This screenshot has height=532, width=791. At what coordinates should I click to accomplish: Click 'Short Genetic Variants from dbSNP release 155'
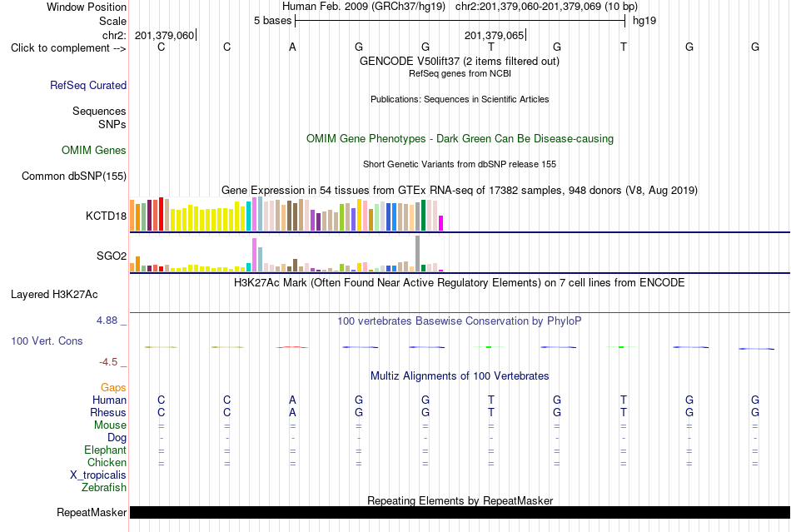pyautogui.click(x=460, y=164)
